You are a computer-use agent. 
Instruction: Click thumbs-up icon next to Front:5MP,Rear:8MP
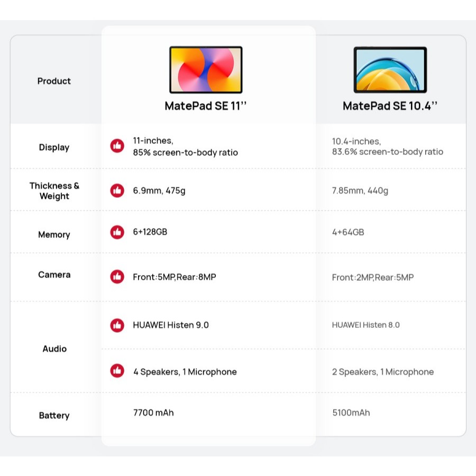117,277
